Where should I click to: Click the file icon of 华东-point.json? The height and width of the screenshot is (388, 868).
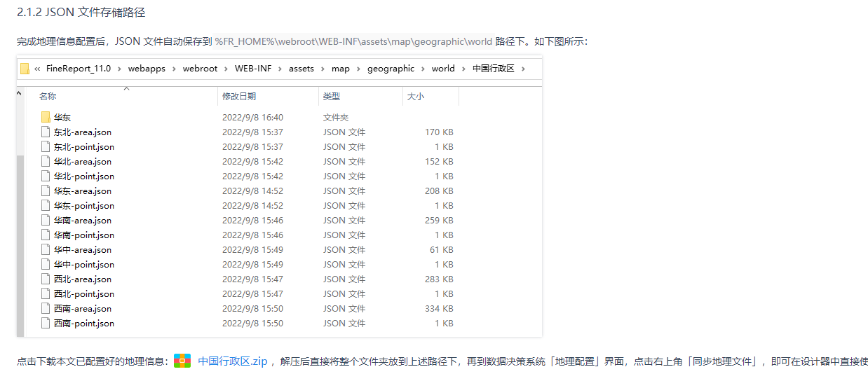click(46, 206)
